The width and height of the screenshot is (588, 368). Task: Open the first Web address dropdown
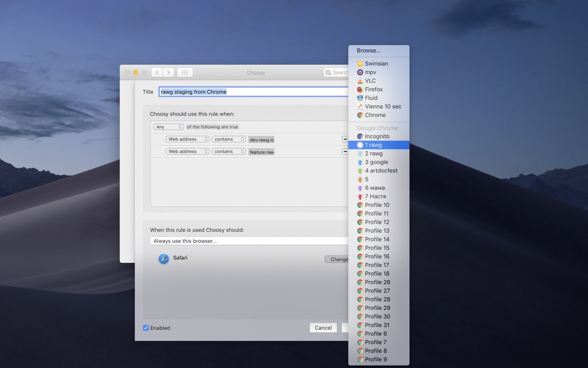coord(187,139)
